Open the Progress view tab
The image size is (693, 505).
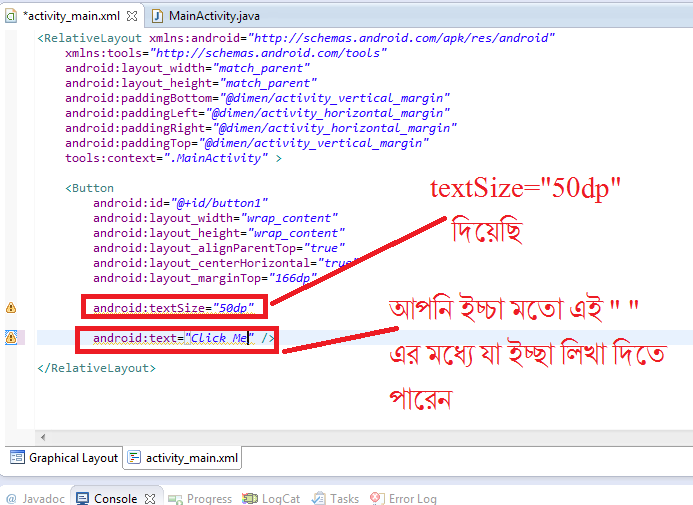click(x=200, y=498)
